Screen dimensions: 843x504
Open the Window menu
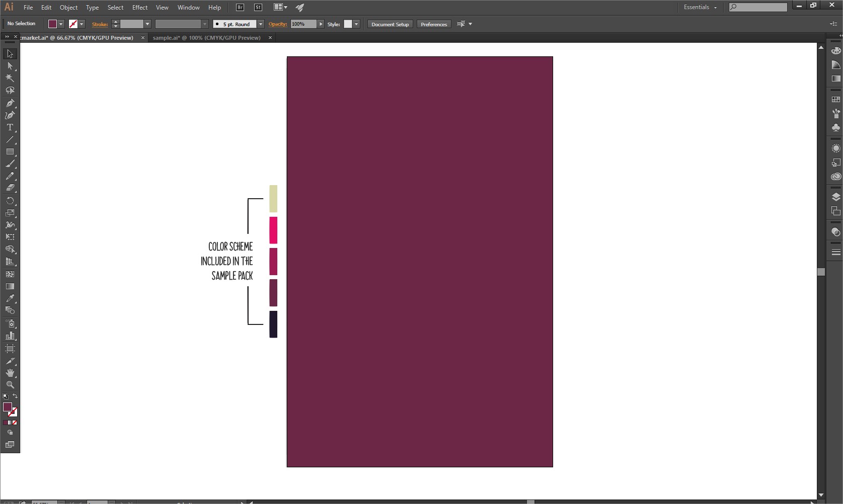click(x=188, y=8)
